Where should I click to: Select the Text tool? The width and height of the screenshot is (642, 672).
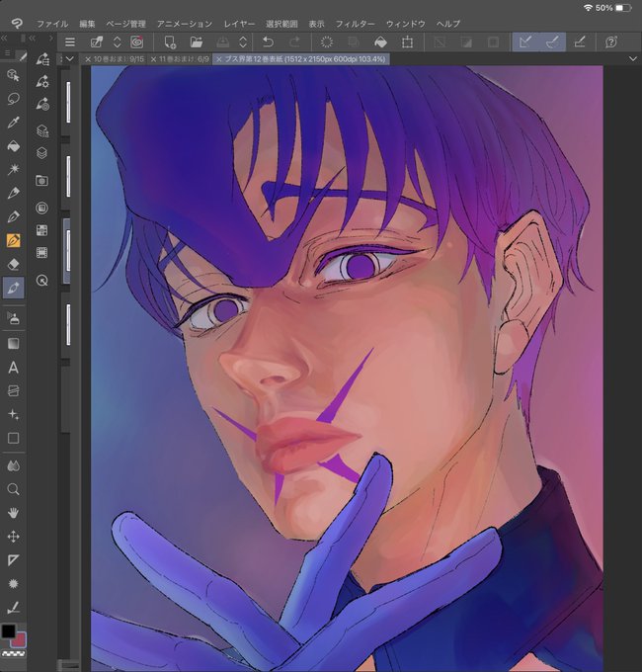(x=13, y=368)
